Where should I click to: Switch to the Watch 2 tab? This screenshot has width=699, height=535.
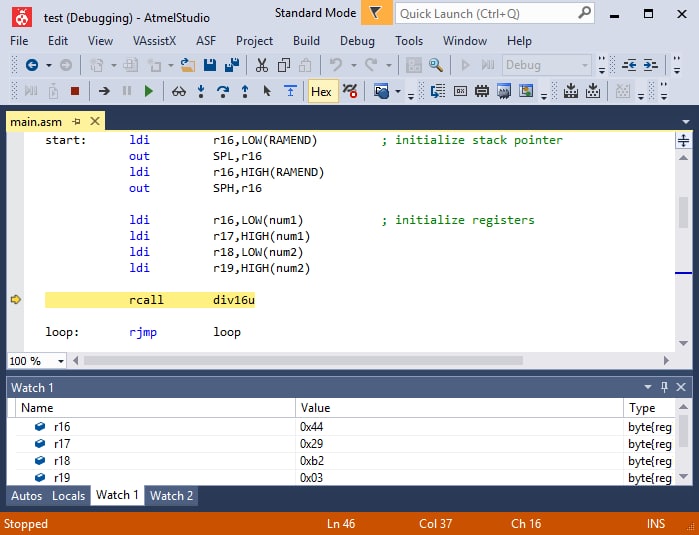tap(171, 496)
